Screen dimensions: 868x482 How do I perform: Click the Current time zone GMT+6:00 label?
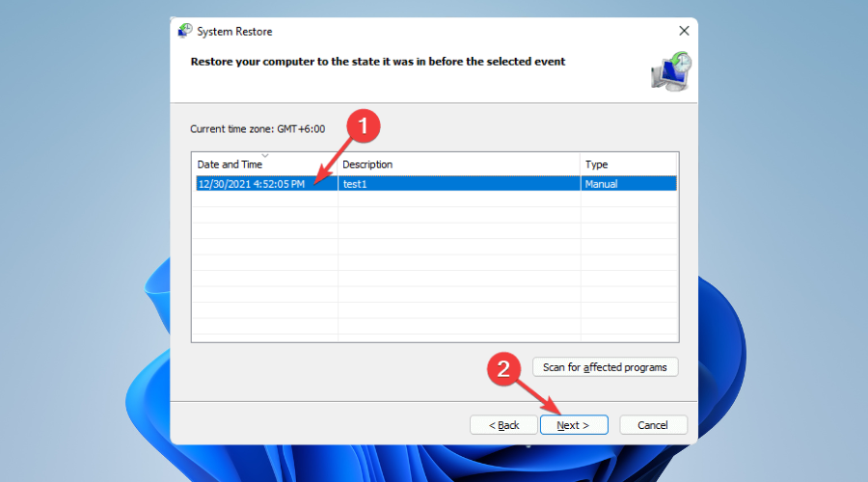(258, 129)
